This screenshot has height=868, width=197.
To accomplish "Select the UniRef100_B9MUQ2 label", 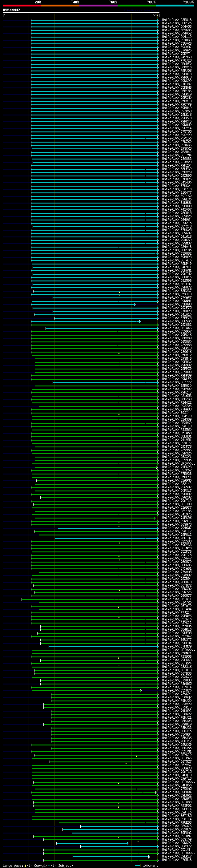I will point(177,494).
